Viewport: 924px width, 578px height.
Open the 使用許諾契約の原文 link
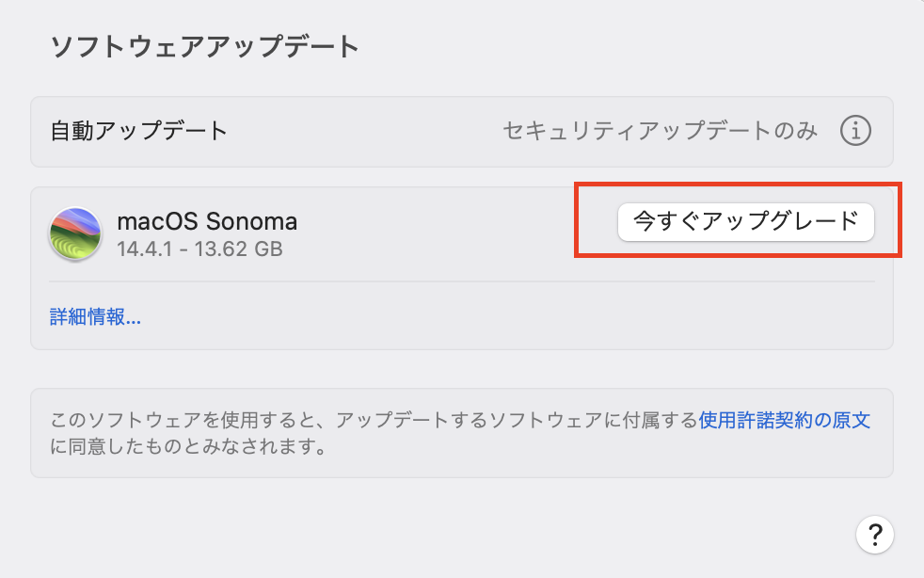click(784, 420)
